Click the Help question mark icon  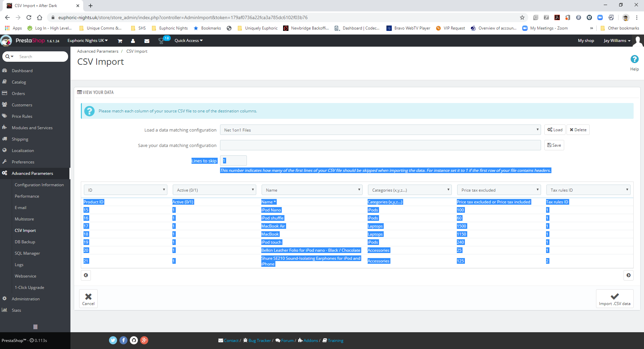pyautogui.click(x=634, y=59)
